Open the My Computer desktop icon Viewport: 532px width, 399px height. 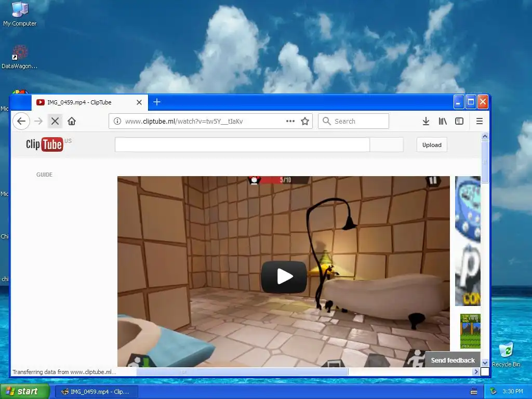click(20, 14)
